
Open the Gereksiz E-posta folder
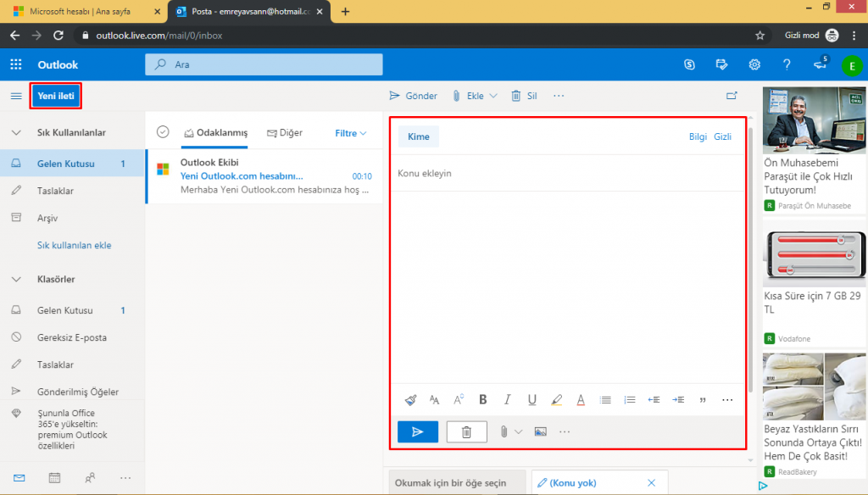(72, 337)
